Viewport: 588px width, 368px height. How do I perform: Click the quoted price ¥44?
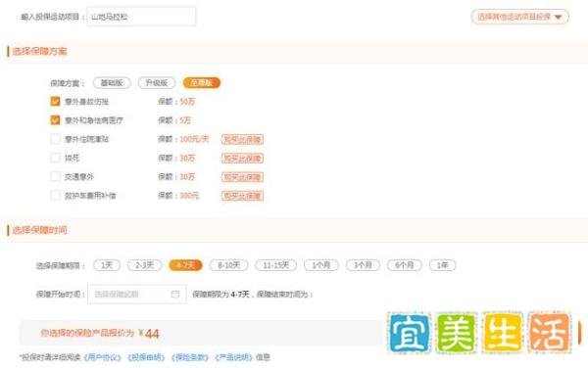(149, 333)
